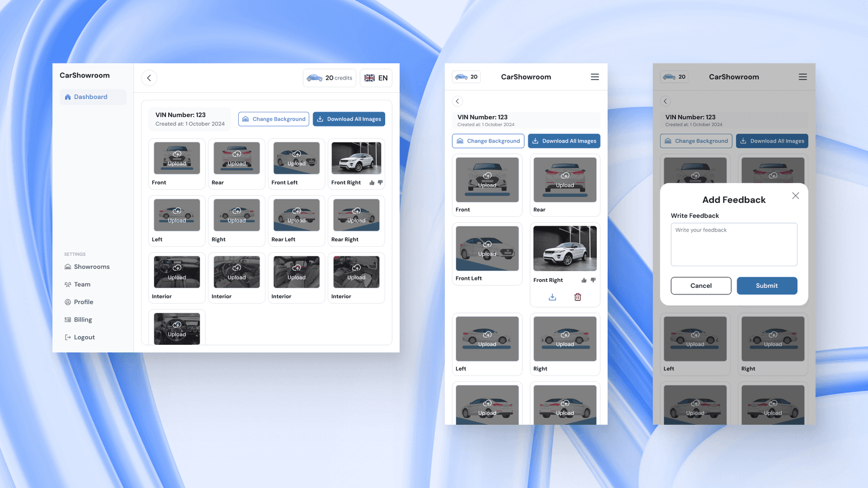Viewport: 868px width, 488px height.
Task: Open Billing in the sidebar
Action: [78, 319]
